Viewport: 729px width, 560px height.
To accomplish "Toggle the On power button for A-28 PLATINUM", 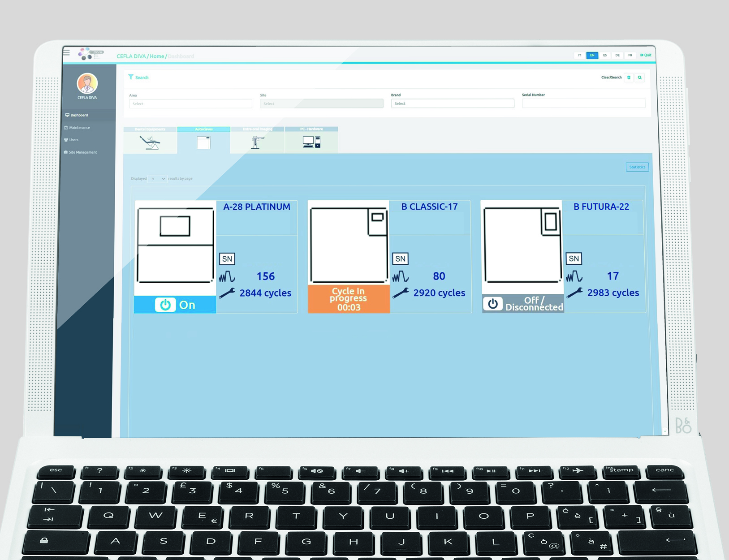I will 165,305.
